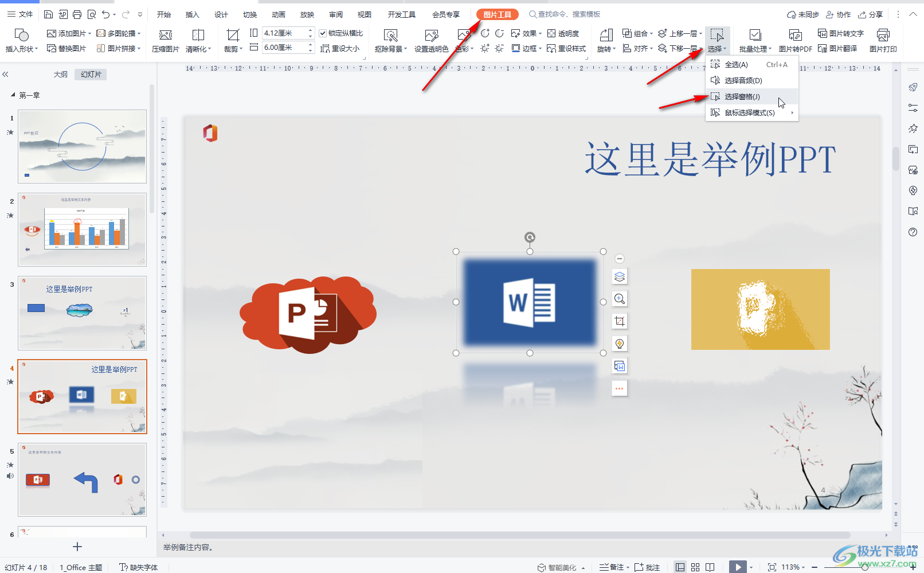Image resolution: width=924 pixels, height=573 pixels.
Task: Choose Select Audio (选择音频) menu item
Action: tap(751, 80)
